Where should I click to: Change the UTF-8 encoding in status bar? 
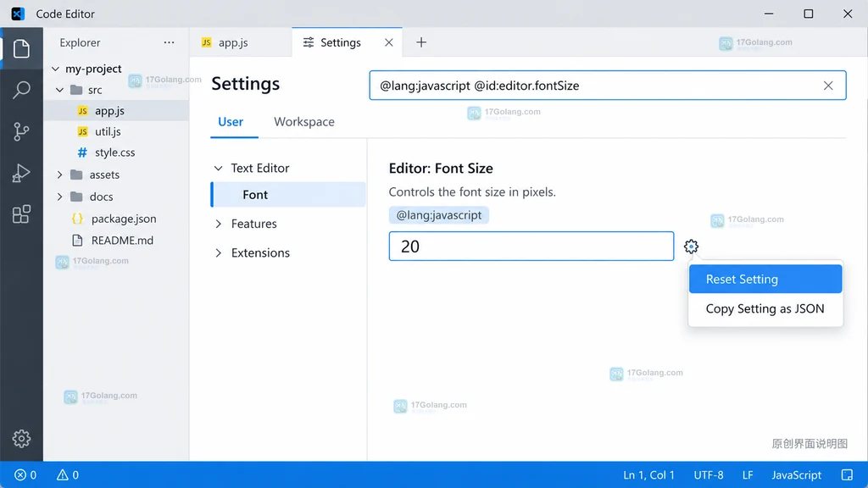coord(709,474)
